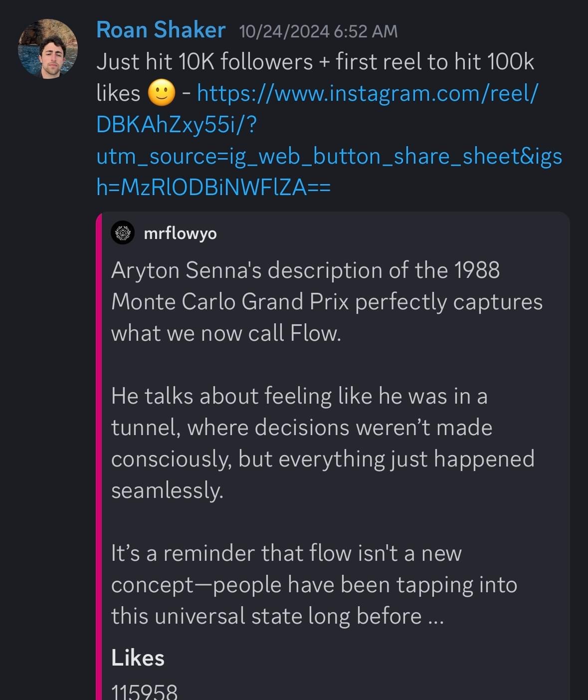Click the "He talks about feeling" line
Image resolution: width=588 pixels, height=700 pixels.
tap(299, 396)
